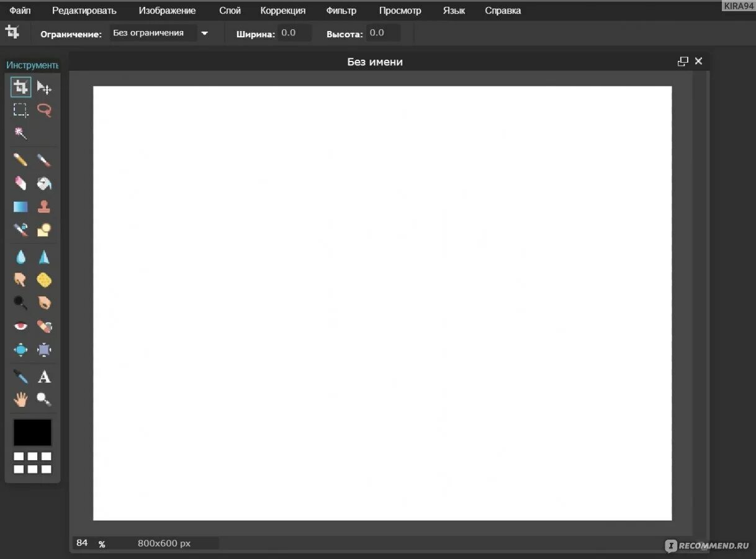Open the Слой menu
This screenshot has width=756, height=559.
coord(230,11)
